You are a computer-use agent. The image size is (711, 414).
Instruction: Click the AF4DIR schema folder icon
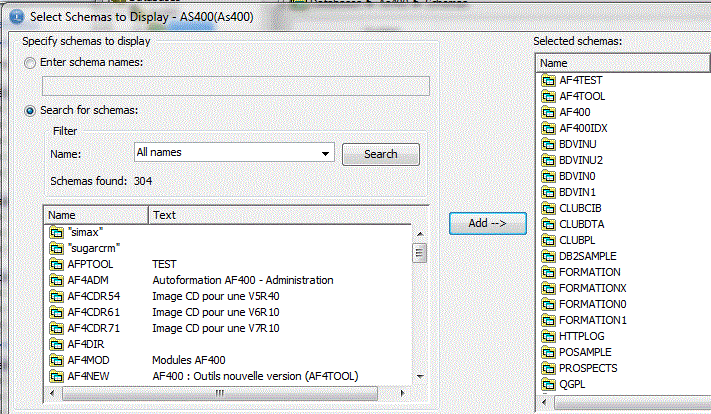(56, 345)
